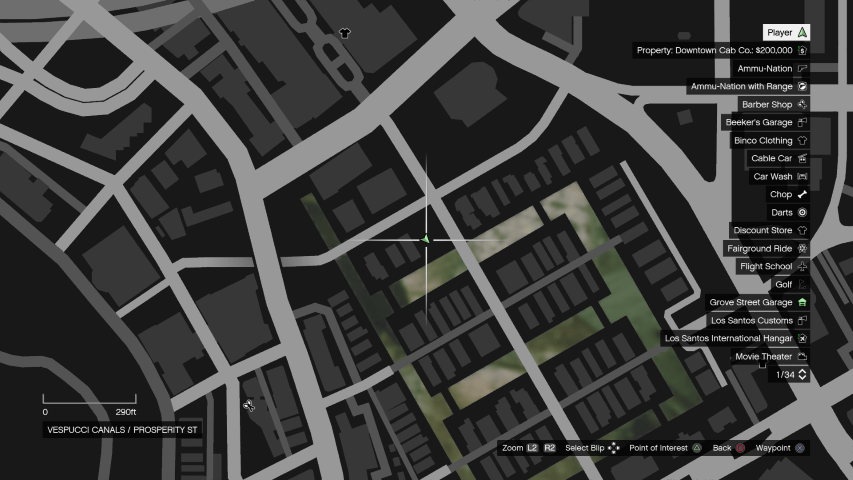Click the Flight School plane icon
This screenshot has height=480, width=853.
point(802,267)
